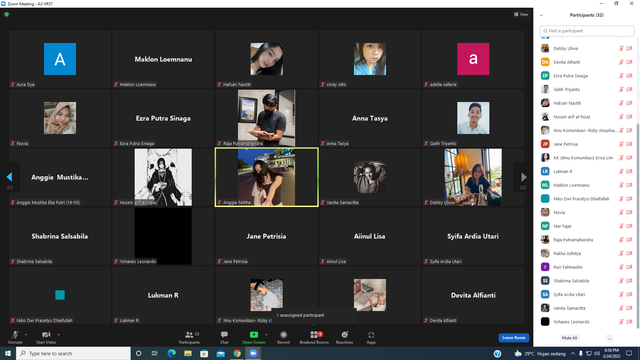This screenshot has width=640, height=360.
Task: Open Microsoft Edge from taskbar
Action: pos(171,353)
